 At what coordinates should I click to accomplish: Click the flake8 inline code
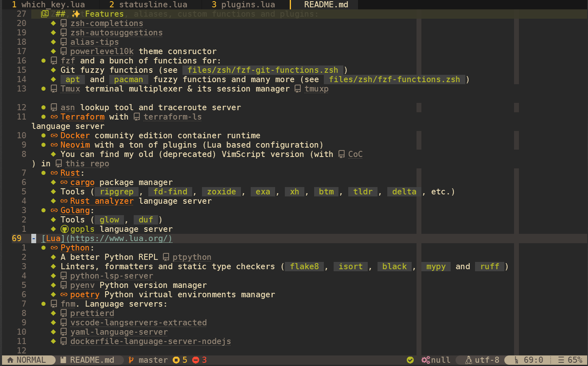tap(304, 266)
